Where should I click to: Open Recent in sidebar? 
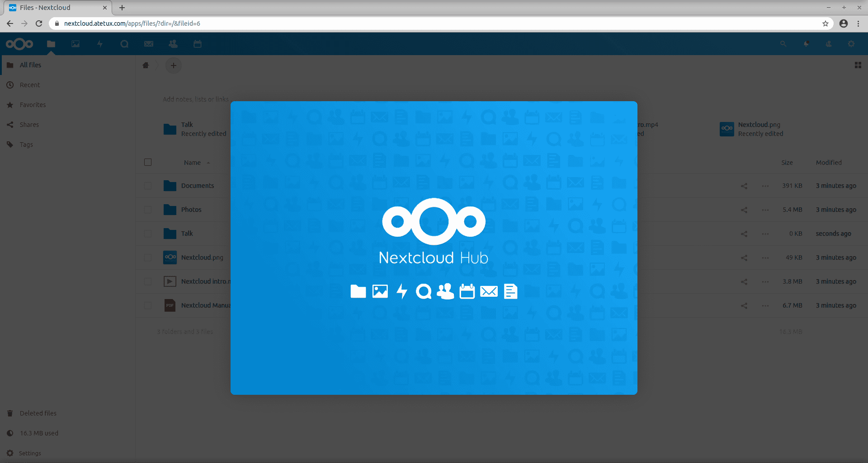point(68,85)
